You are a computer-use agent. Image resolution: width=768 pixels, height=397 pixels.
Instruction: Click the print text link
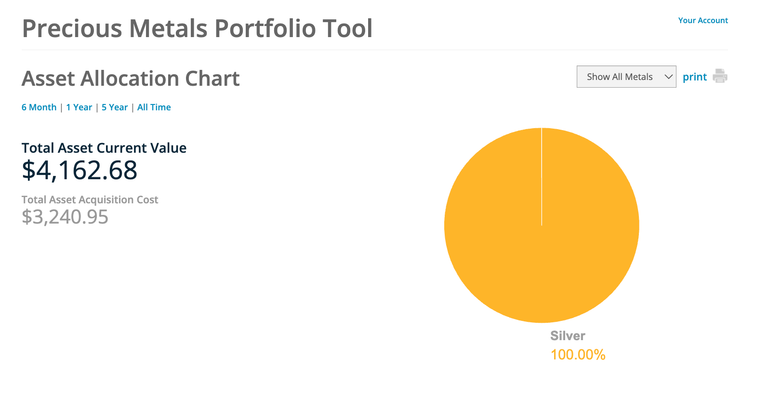(x=695, y=77)
